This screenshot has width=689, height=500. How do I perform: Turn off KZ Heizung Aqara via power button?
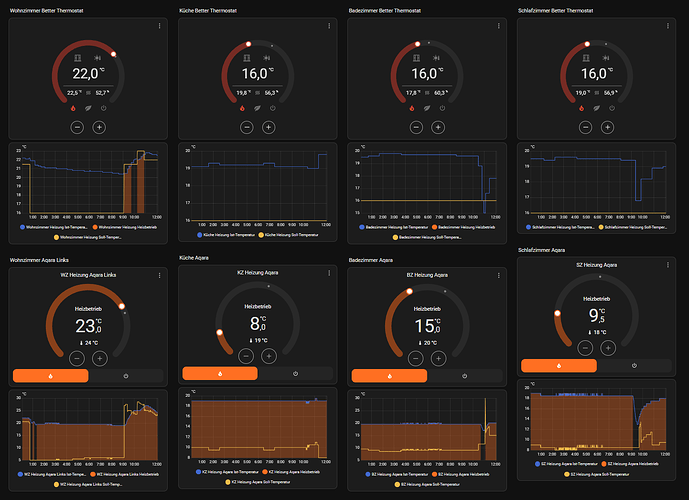click(295, 373)
